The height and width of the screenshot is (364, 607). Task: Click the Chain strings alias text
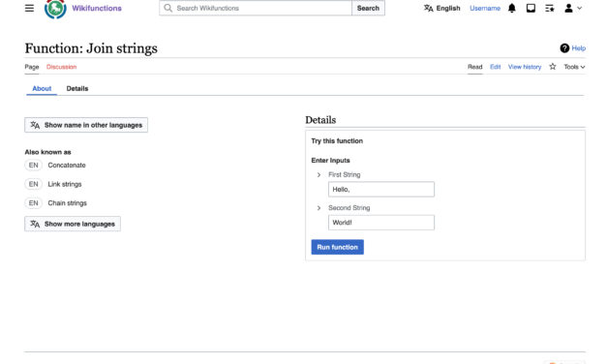[x=68, y=203]
